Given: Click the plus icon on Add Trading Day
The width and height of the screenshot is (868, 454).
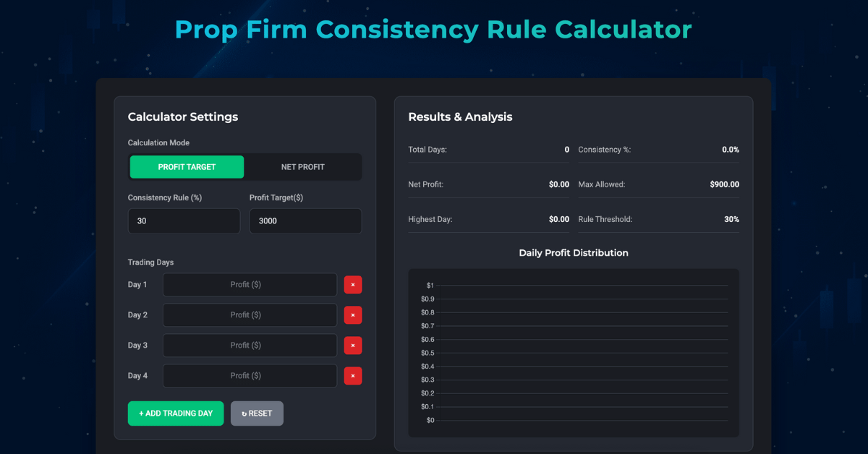Looking at the screenshot, I should point(140,413).
